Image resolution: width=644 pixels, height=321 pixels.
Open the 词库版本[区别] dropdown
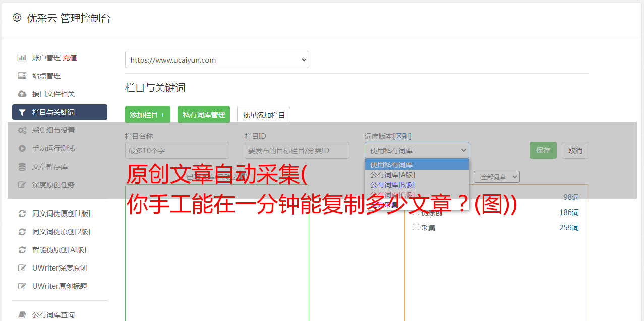coord(417,150)
